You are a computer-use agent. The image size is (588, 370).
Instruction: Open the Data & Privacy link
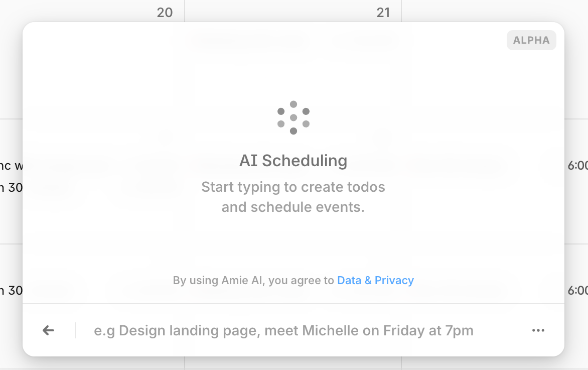(x=375, y=280)
